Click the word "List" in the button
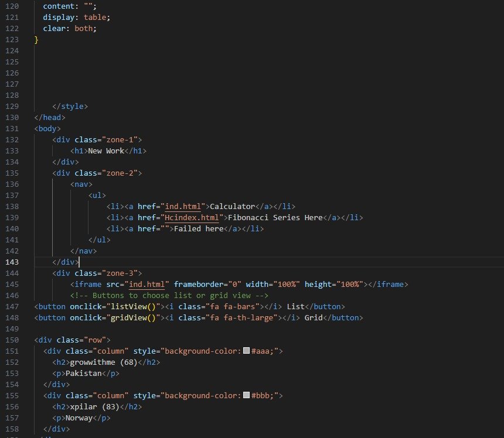The width and height of the screenshot is (504, 438). pos(296,307)
